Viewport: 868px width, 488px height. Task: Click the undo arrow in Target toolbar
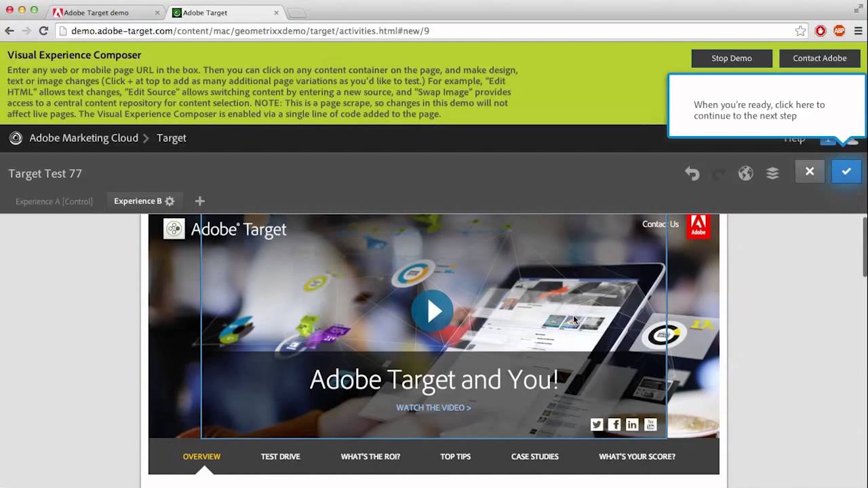pos(692,174)
